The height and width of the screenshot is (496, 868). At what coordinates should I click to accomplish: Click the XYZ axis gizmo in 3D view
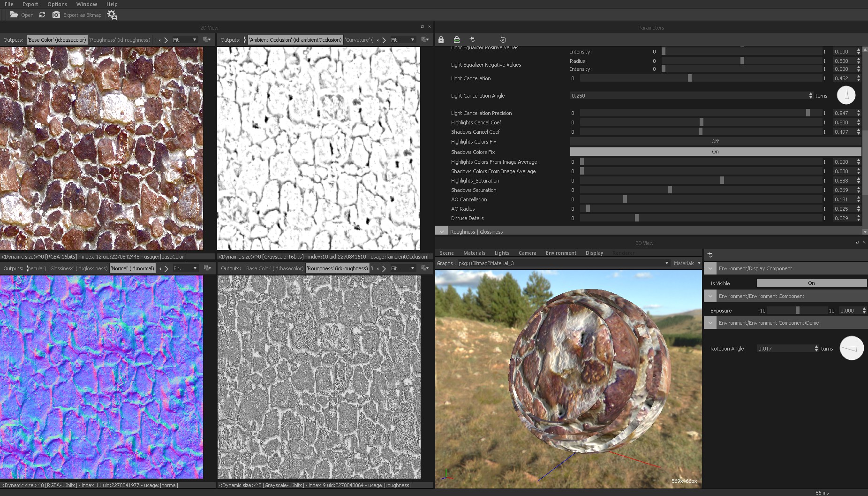[x=447, y=475]
